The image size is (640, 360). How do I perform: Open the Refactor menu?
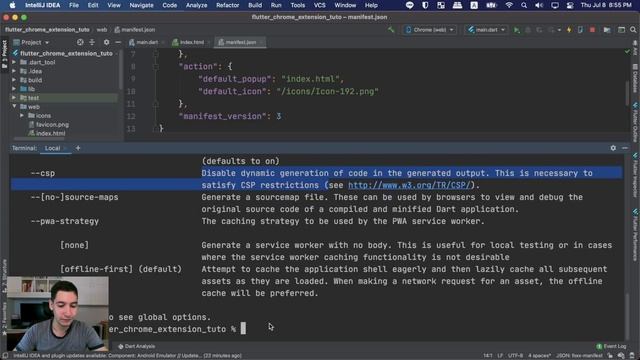pos(227,5)
